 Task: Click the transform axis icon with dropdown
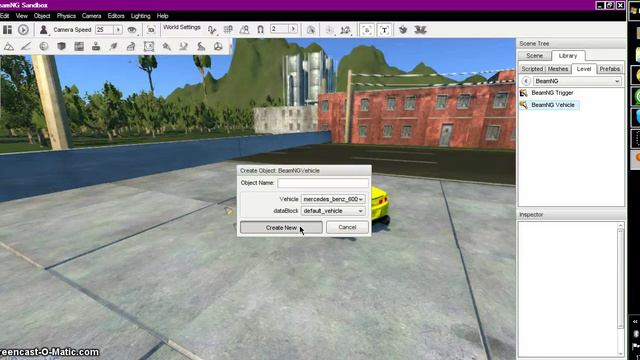pos(346,30)
